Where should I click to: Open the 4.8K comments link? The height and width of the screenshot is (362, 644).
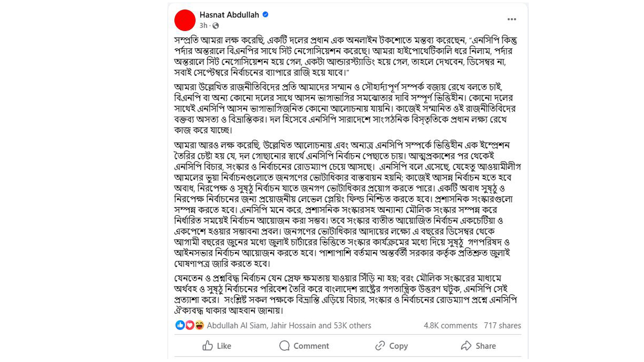(x=450, y=325)
